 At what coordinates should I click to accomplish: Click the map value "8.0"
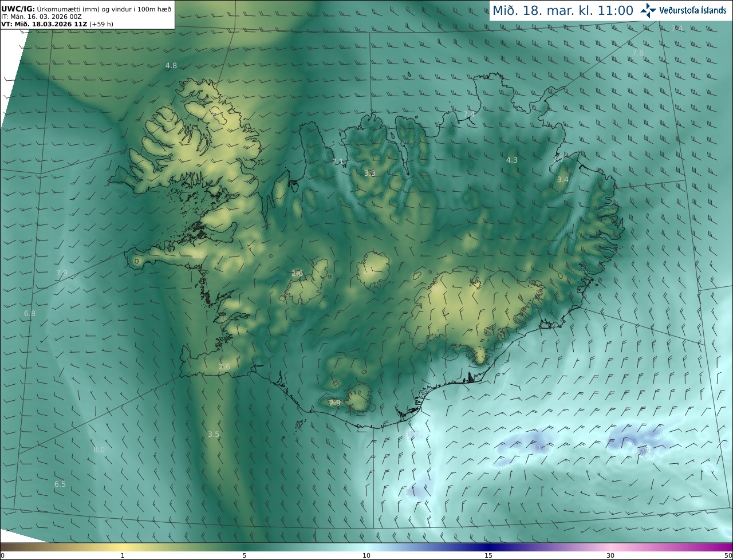[99, 450]
